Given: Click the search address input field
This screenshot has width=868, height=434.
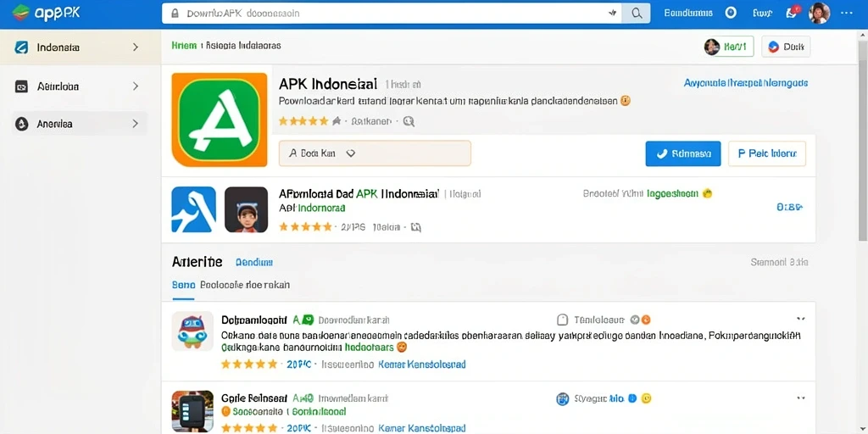Looking at the screenshot, I should coord(392,14).
